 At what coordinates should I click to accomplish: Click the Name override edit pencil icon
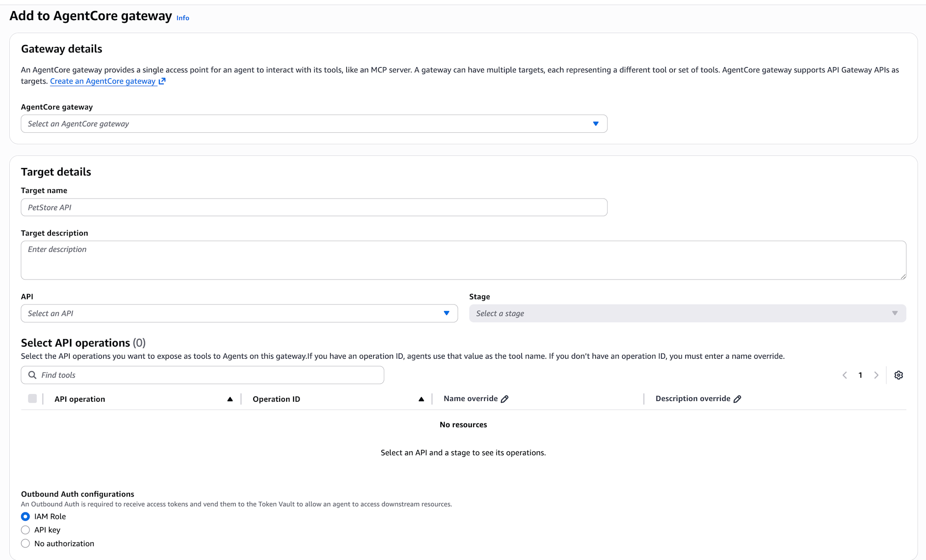click(505, 399)
